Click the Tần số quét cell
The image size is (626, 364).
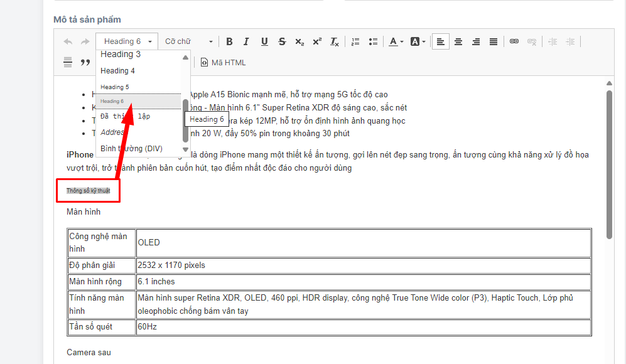[102, 327]
